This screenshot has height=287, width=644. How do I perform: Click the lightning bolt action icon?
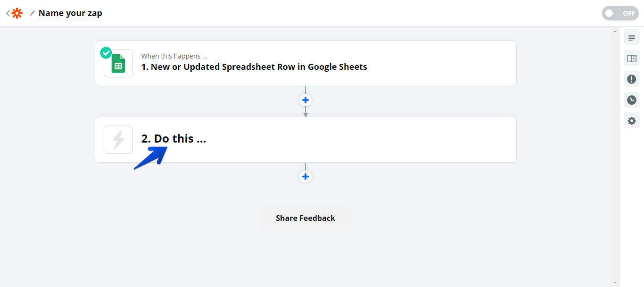coord(118,140)
